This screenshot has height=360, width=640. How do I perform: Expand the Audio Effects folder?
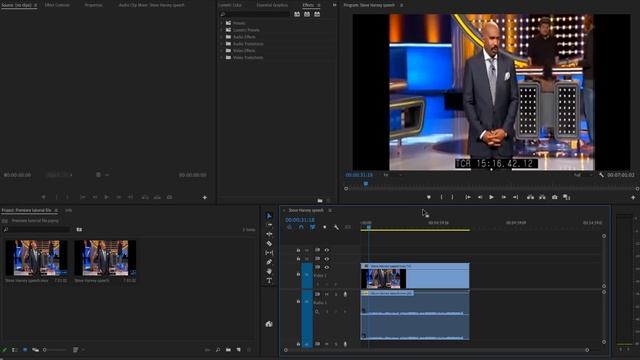click(x=222, y=37)
